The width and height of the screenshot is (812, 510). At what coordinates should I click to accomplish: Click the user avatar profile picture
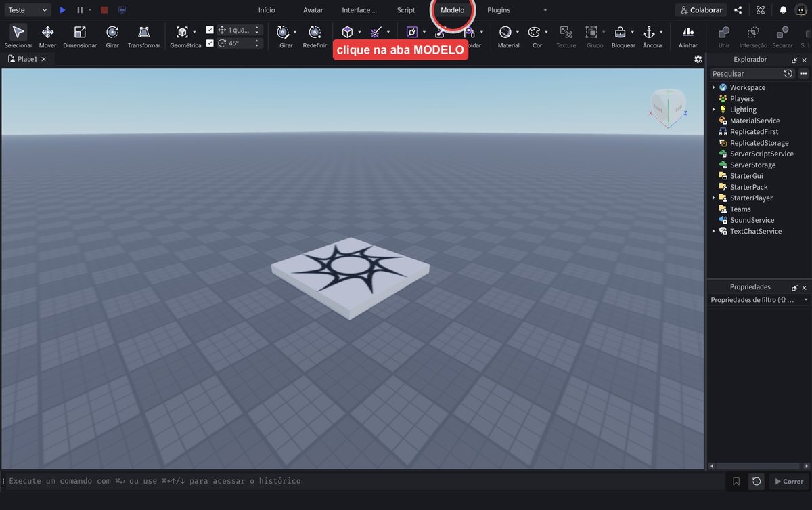point(801,10)
